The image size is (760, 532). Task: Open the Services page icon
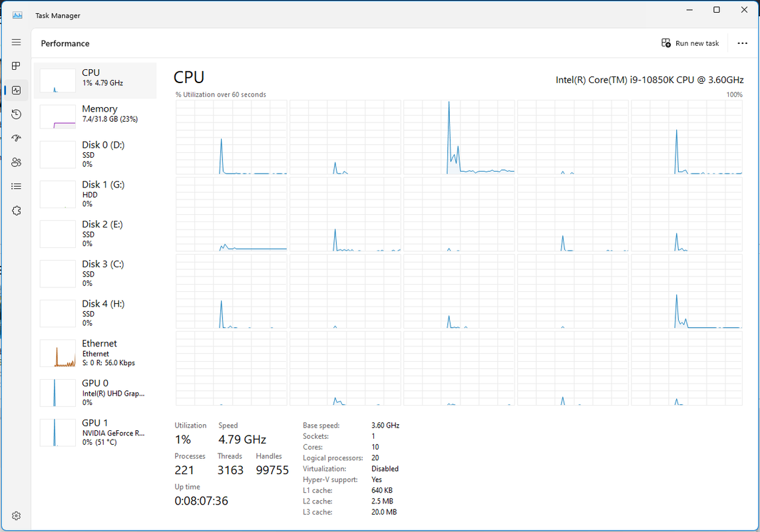click(x=16, y=211)
